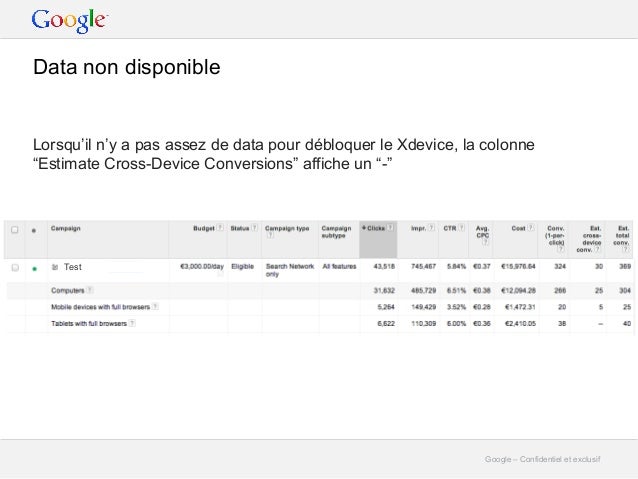Open the Test campaign link
Viewport: 638px width, 479px height.
click(73, 267)
